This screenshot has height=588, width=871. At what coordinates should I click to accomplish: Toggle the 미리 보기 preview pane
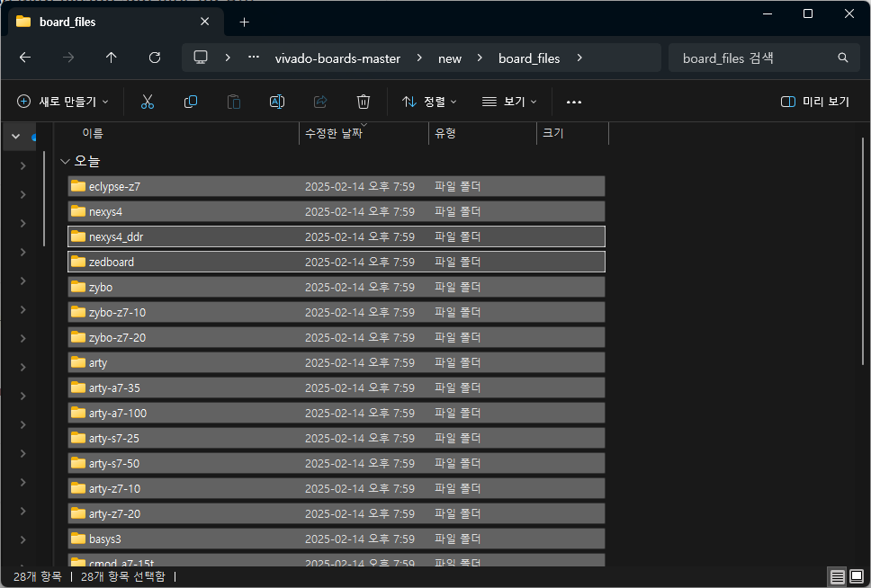pos(815,102)
